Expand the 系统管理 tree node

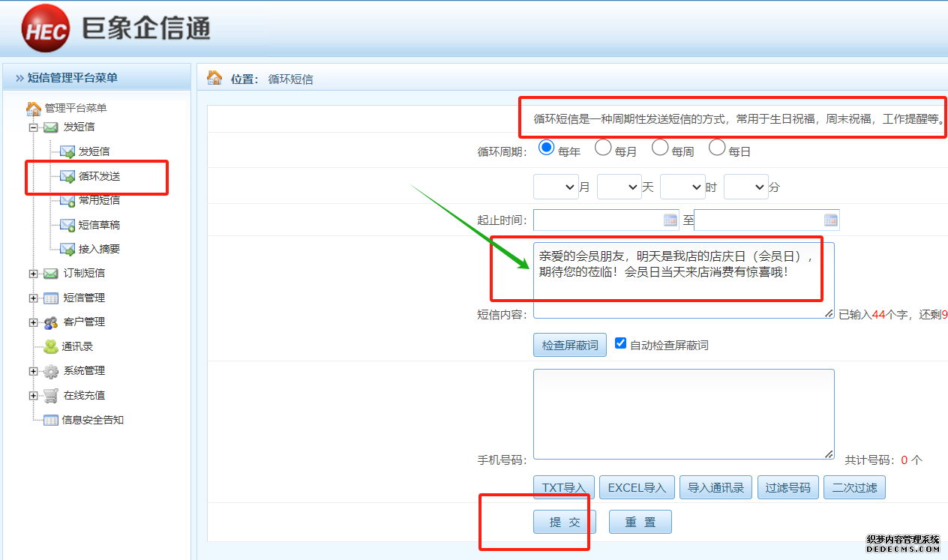pyautogui.click(x=33, y=371)
